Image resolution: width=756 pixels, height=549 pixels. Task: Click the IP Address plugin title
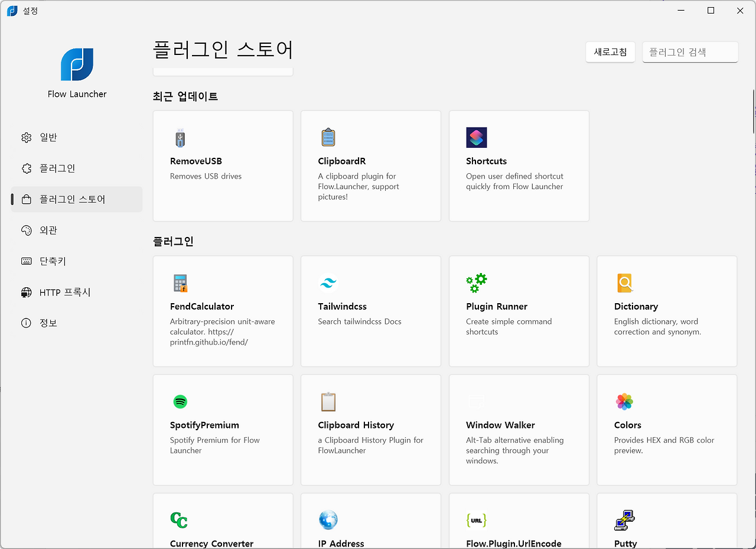341,544
